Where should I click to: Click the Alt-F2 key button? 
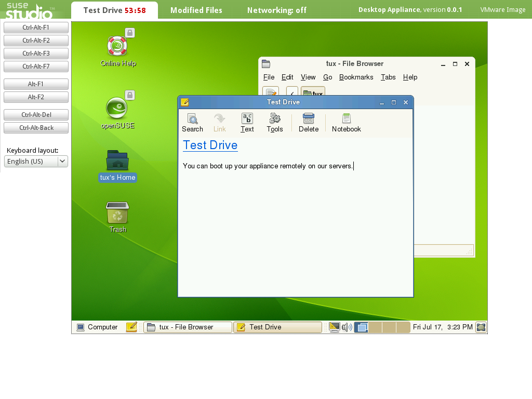pos(36,97)
